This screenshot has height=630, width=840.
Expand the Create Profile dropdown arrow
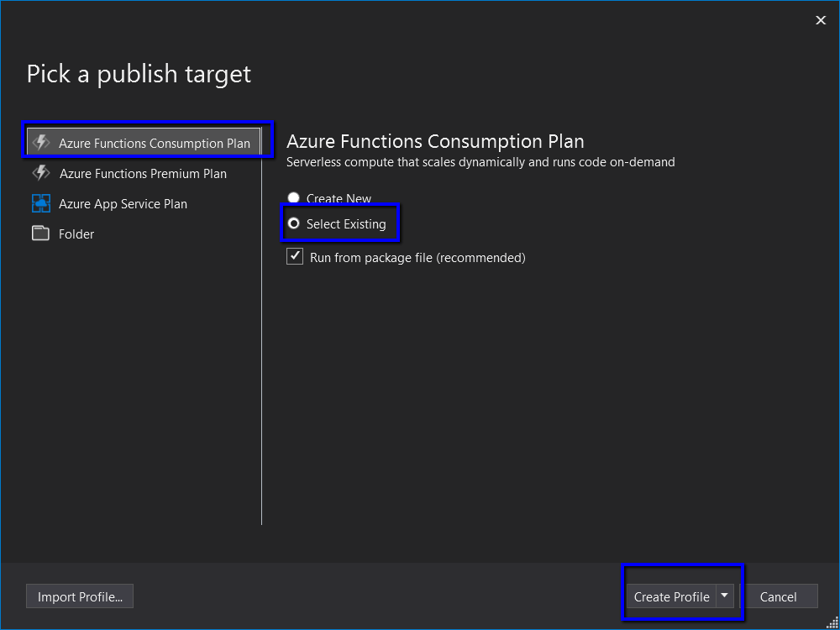(725, 596)
